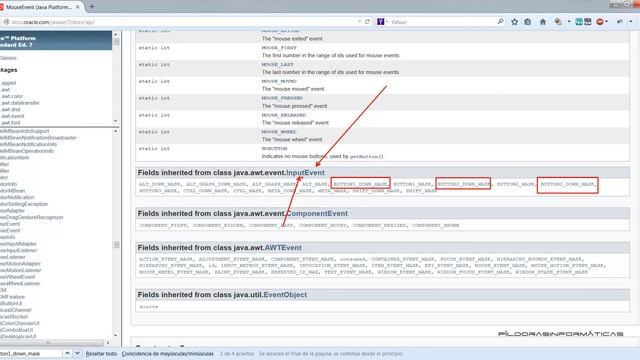Viewport: 640px width, 360px height.
Task: Go to the browser home page
Action: click(x=543, y=22)
